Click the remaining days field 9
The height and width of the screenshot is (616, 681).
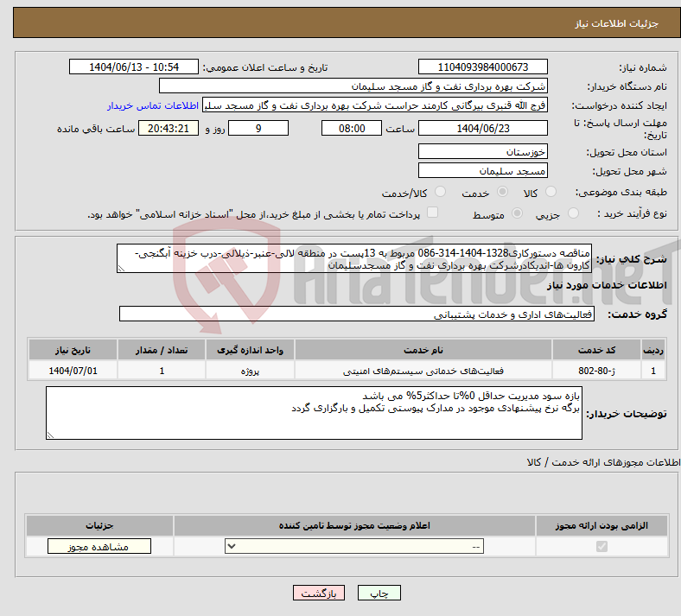[258, 129]
